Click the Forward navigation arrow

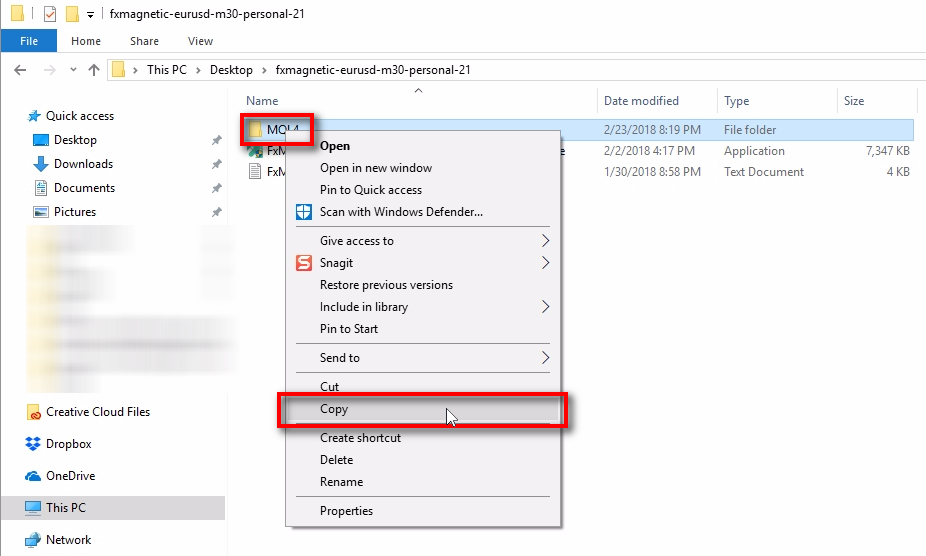click(50, 70)
